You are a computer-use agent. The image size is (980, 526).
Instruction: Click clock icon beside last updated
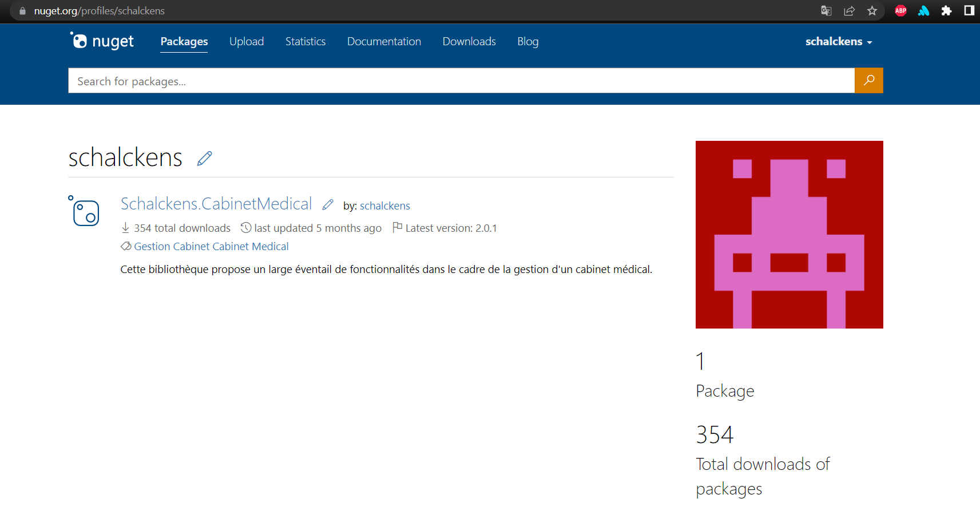click(246, 227)
